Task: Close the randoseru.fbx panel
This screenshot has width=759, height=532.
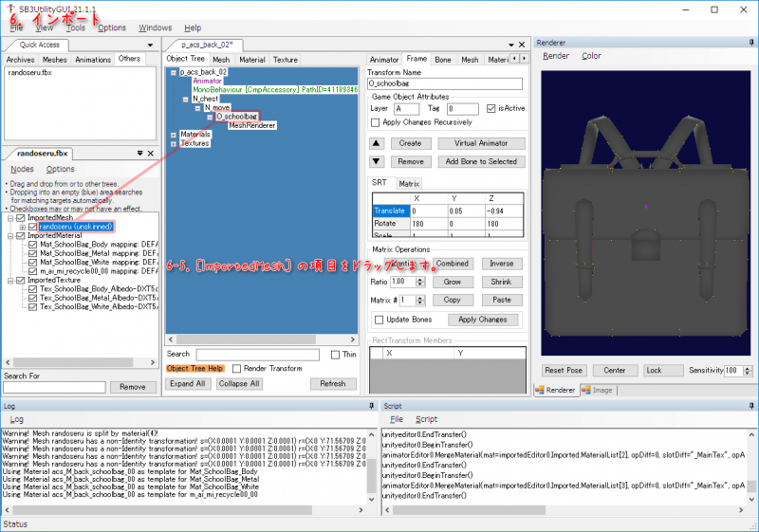Action: (x=150, y=153)
